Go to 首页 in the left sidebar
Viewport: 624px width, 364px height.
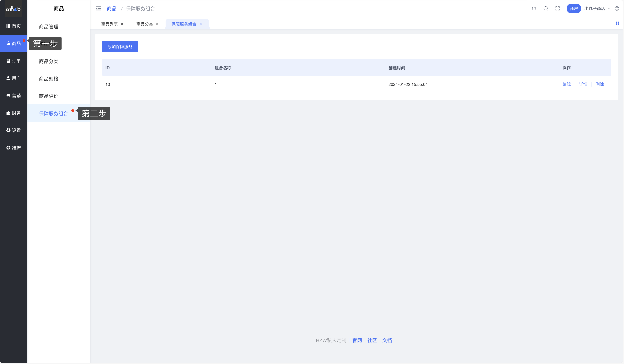13,26
